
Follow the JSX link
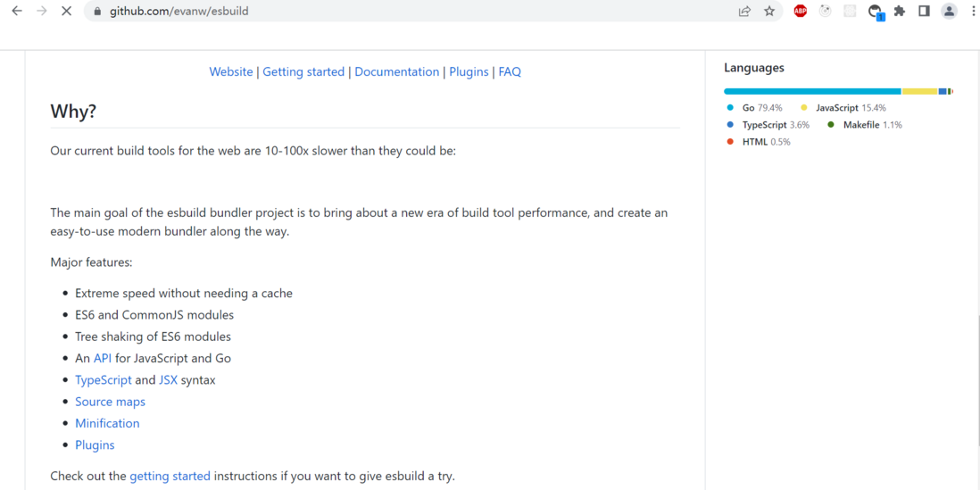pos(168,380)
